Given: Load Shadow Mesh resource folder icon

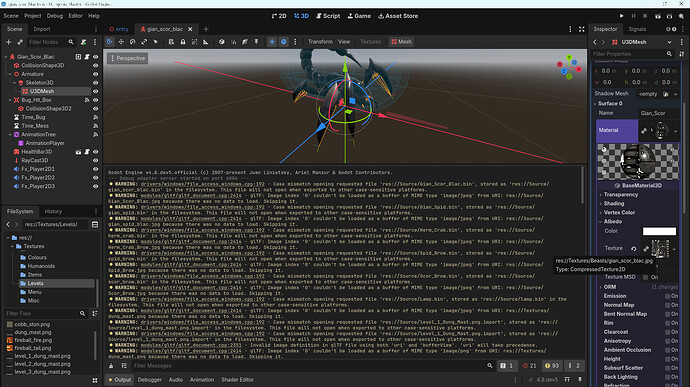Looking at the screenshot, I should pyautogui.click(x=666, y=94).
